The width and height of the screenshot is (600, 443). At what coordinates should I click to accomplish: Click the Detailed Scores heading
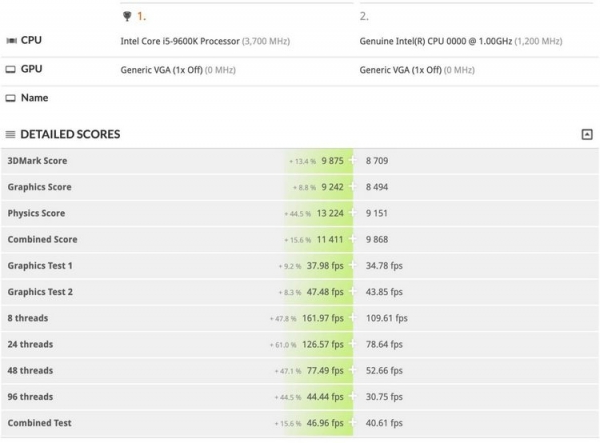(x=69, y=134)
